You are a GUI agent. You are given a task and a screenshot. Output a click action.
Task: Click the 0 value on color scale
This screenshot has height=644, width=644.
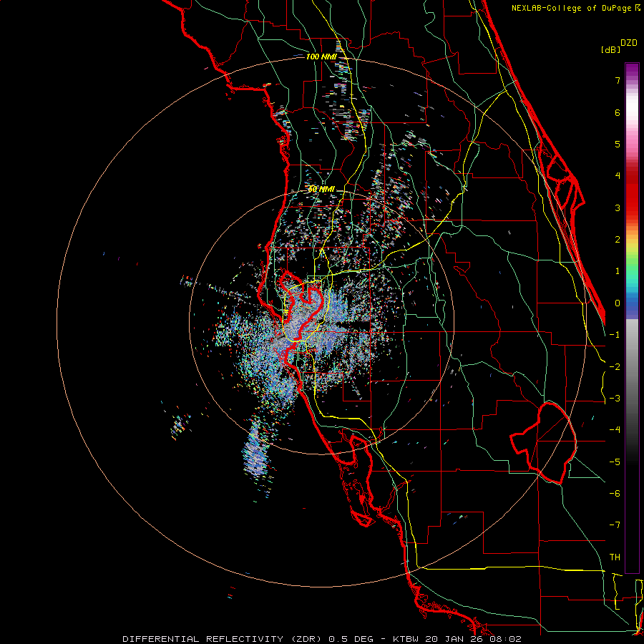click(618, 303)
